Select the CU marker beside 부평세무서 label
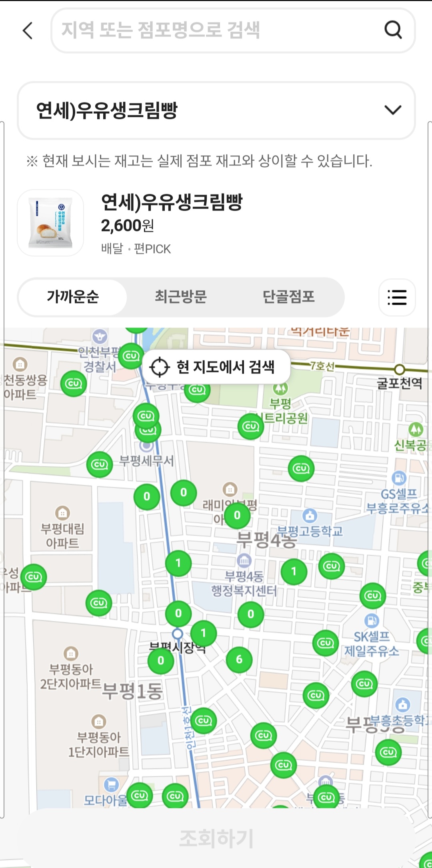The image size is (432, 868). pyautogui.click(x=100, y=464)
